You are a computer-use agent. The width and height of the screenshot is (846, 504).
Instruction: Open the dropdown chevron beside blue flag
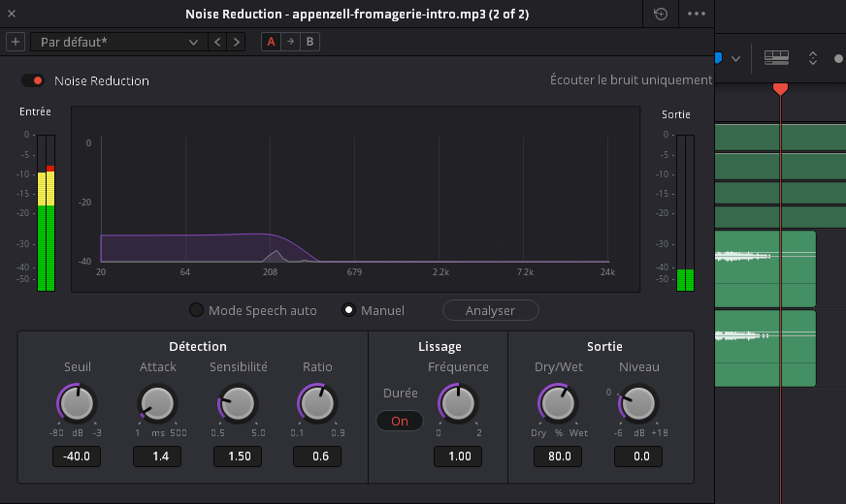pos(736,59)
